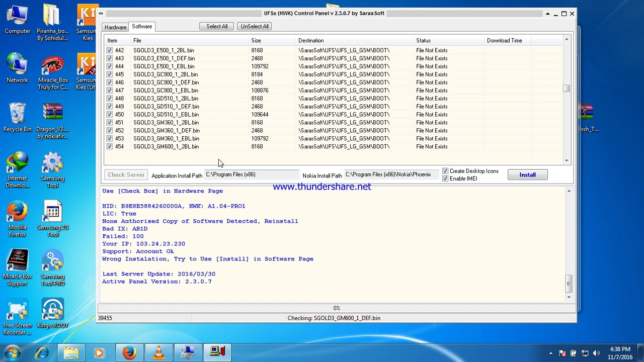Switch to VLC media player taskbar icon
The height and width of the screenshot is (362, 644).
[158, 352]
